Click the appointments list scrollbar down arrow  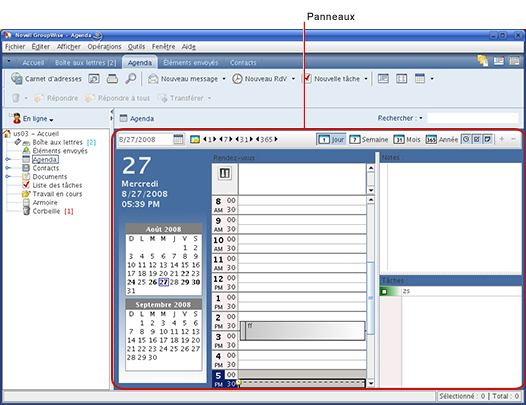[371, 383]
